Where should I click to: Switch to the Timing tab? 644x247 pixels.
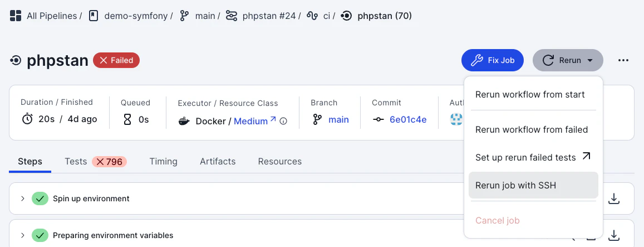164,161
